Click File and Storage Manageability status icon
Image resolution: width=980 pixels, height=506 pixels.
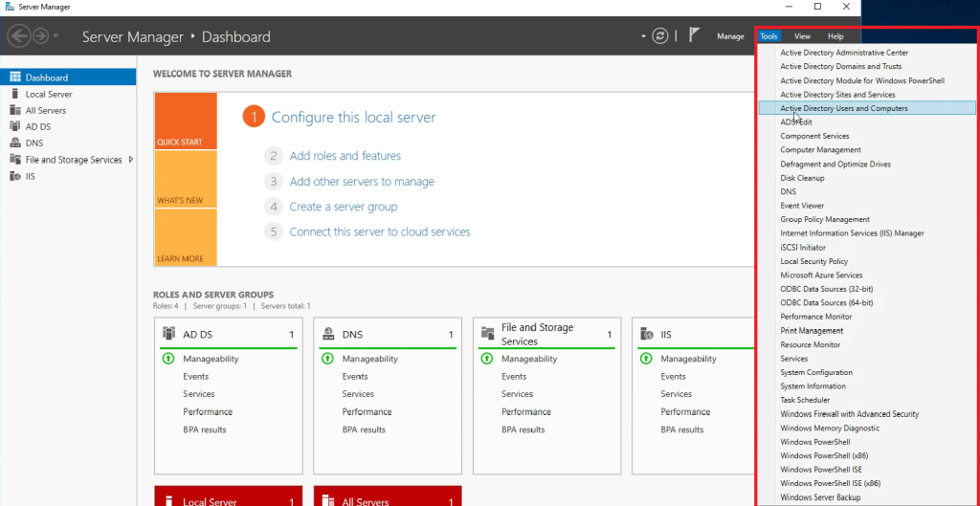(486, 359)
